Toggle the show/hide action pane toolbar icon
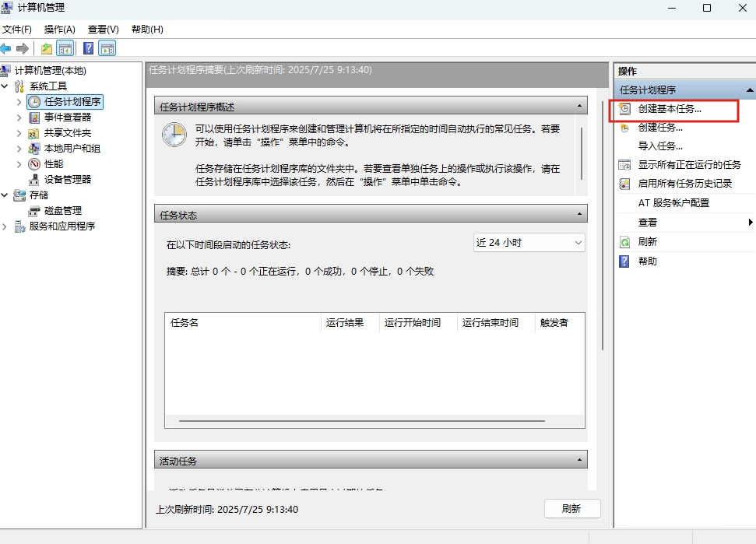The image size is (756, 544). [107, 48]
